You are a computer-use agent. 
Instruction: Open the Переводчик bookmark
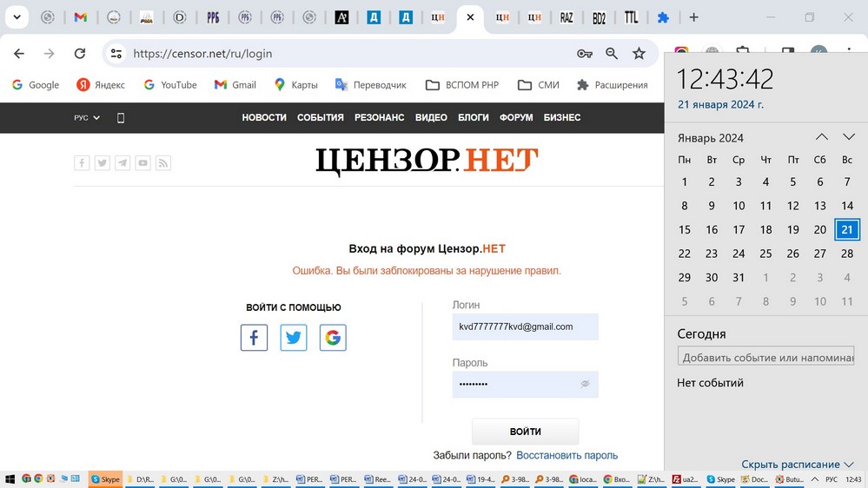coord(371,84)
